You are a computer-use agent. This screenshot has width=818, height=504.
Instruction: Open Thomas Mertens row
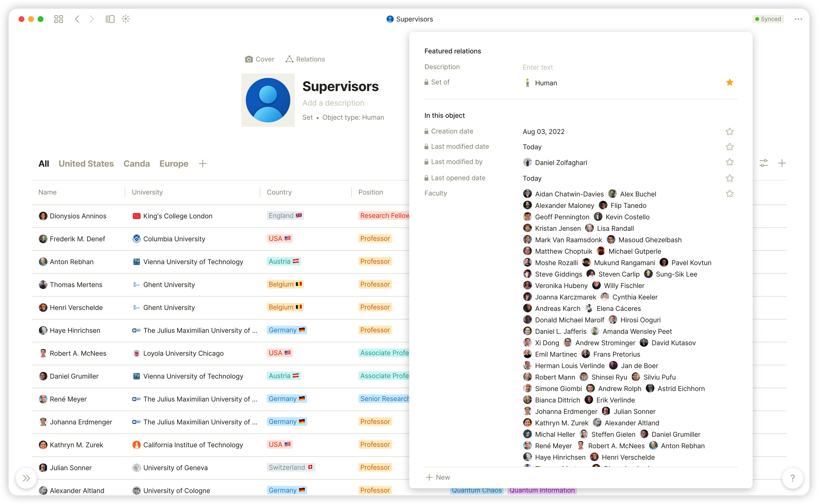tap(71, 285)
